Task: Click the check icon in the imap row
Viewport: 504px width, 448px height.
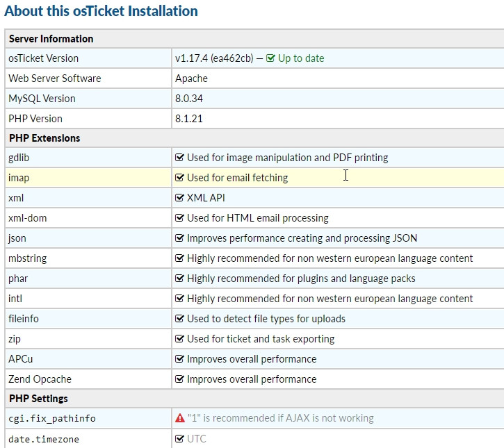Action: tap(179, 178)
